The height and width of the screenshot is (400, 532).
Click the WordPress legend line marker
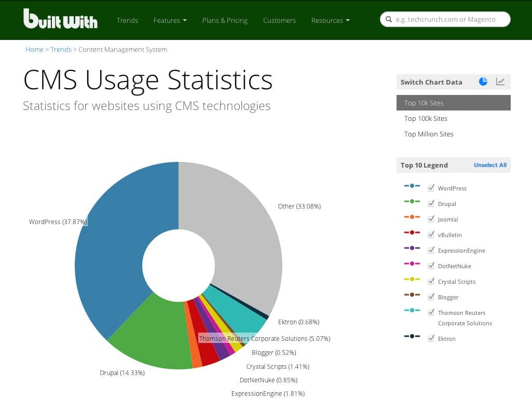point(412,186)
